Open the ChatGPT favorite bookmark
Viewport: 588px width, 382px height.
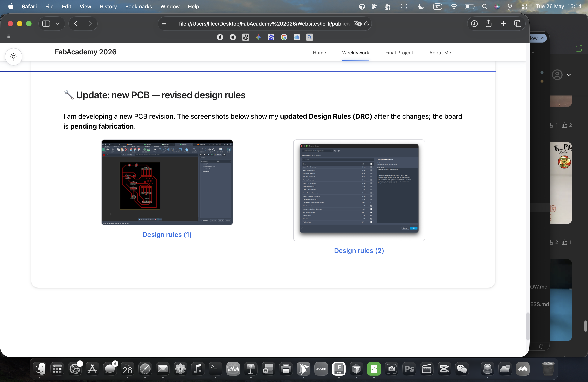pos(245,37)
